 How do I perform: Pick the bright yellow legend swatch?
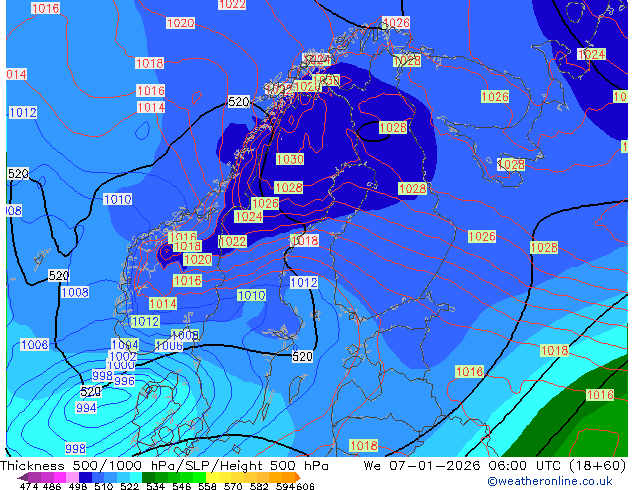click(x=212, y=477)
